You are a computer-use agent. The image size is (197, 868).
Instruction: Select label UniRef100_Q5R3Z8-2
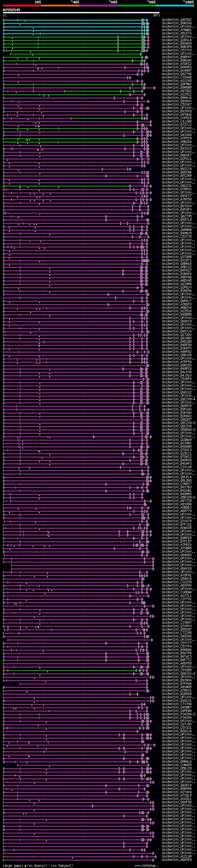pyautogui.click(x=179, y=498)
